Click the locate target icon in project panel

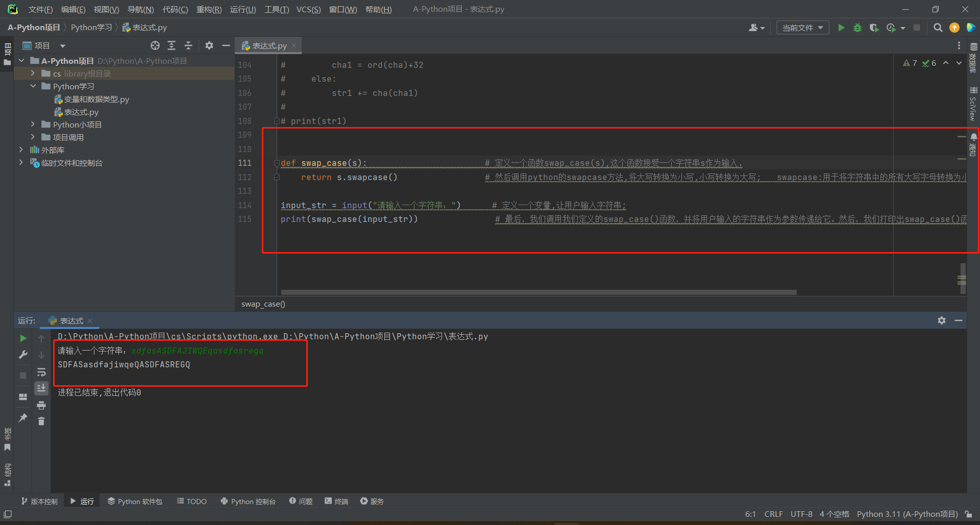155,46
